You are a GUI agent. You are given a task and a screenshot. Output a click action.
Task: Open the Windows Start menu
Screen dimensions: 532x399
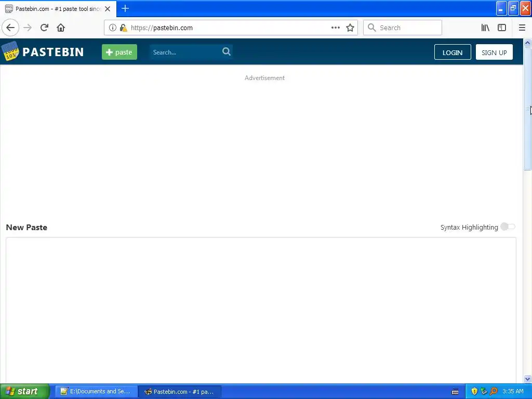pos(25,391)
